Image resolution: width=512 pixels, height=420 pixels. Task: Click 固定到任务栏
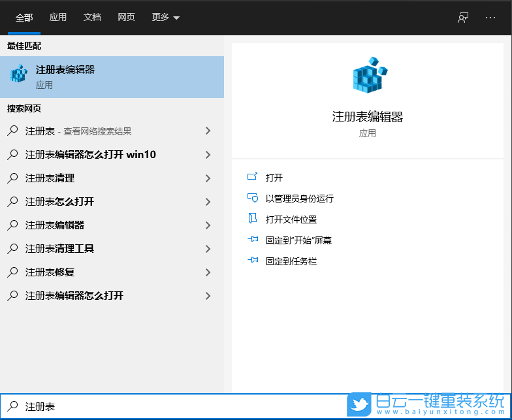[291, 261]
